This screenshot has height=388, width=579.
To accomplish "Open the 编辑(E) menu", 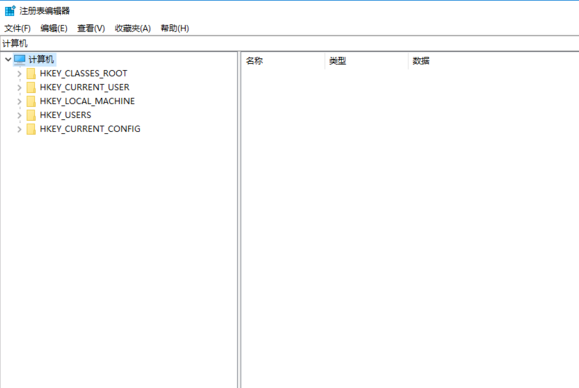I will click(54, 28).
